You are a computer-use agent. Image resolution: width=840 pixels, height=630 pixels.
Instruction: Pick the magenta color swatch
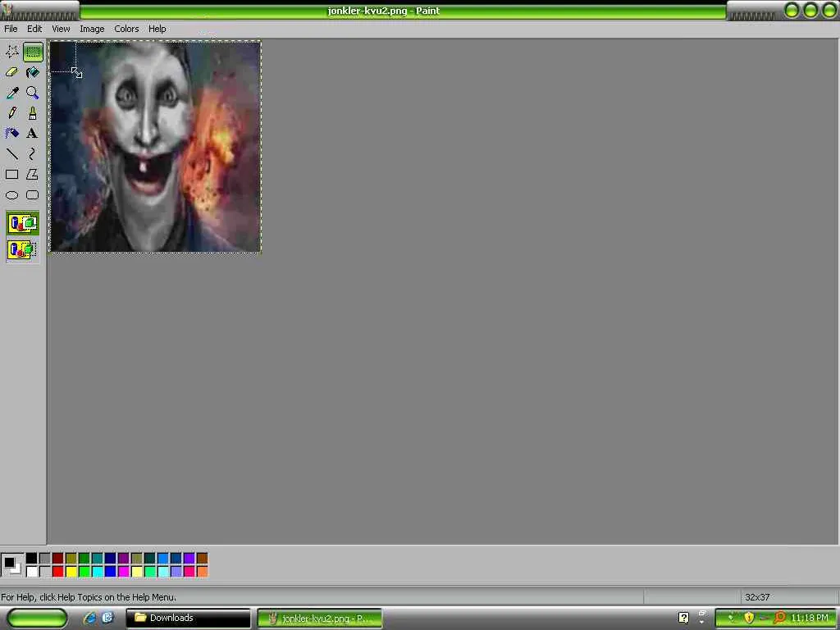tap(124, 572)
